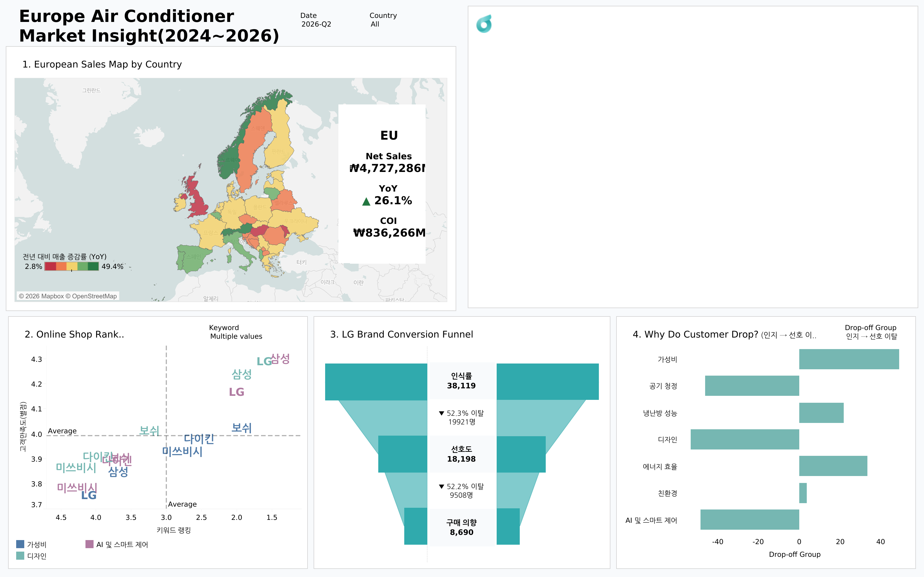Click the Mapbox attribution link

41,296
